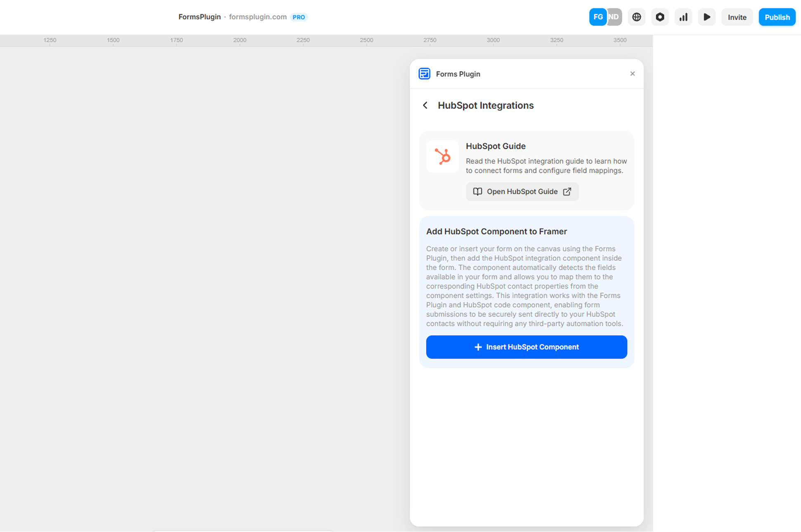
Task: Open site analytics with the bar chart icon
Action: tap(683, 17)
